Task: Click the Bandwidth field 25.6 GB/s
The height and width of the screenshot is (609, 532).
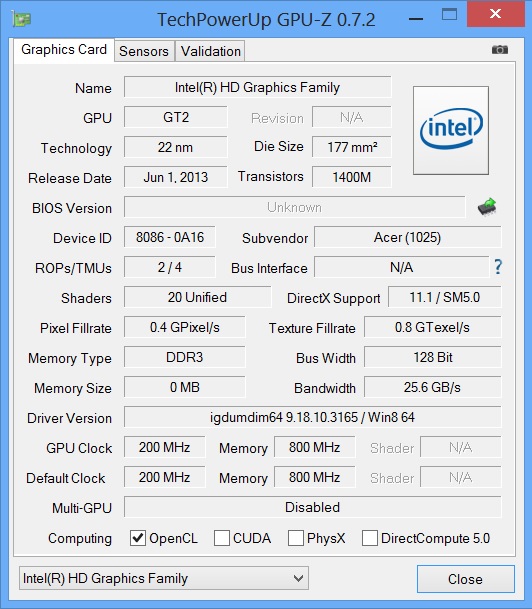Action: (x=433, y=387)
